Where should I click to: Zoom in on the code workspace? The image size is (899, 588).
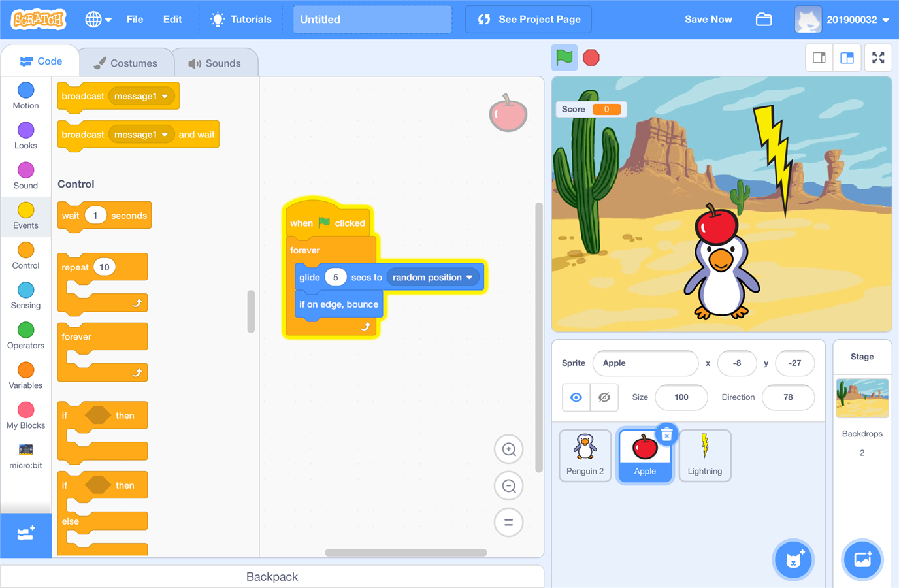(x=509, y=449)
